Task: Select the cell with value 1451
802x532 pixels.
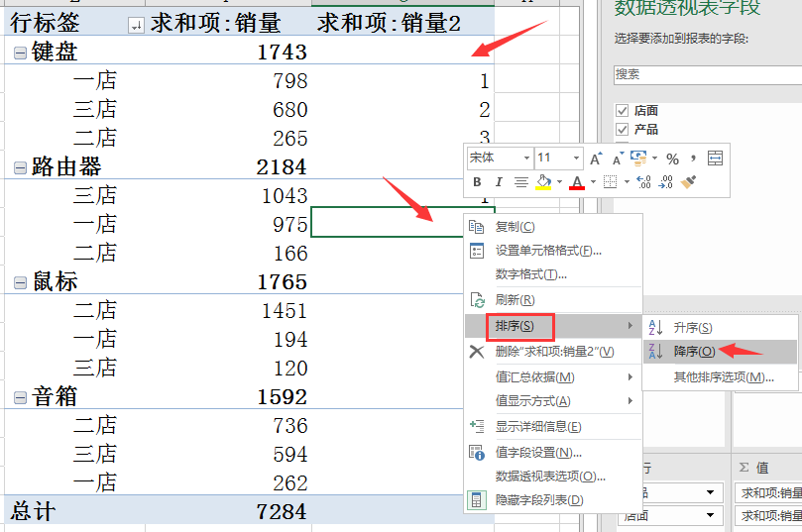Action: pos(229,310)
